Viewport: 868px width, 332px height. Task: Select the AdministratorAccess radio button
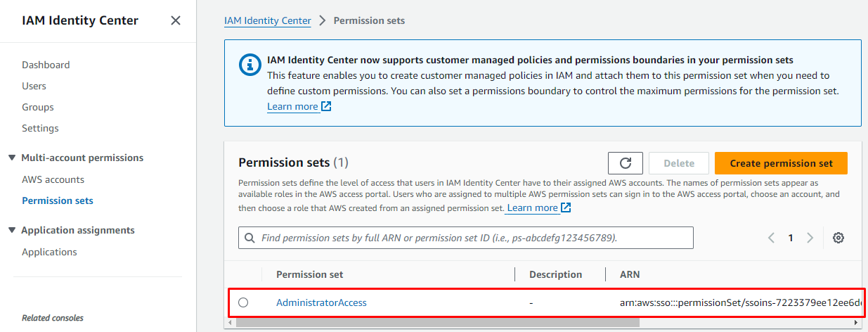pos(243,302)
